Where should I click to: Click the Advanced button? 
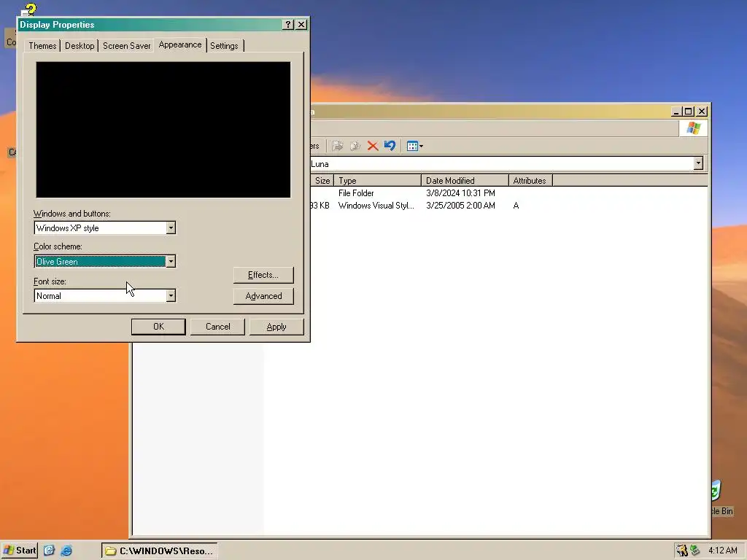263,296
